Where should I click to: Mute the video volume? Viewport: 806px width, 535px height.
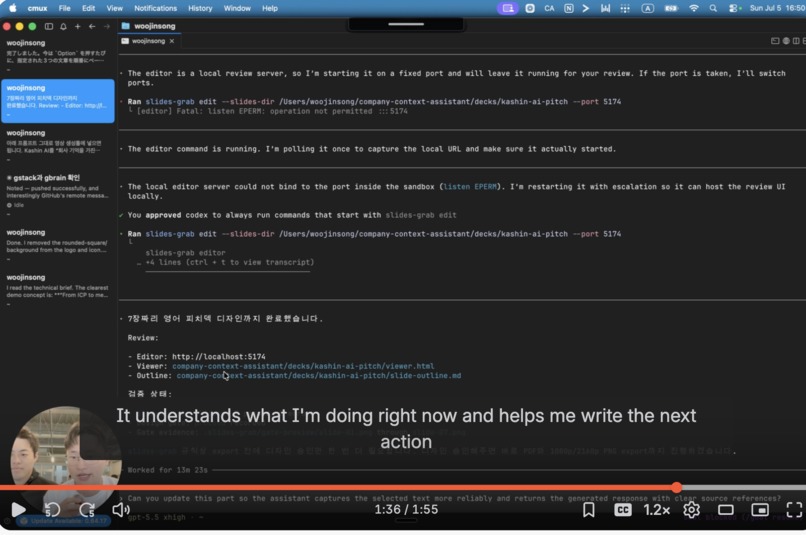[x=121, y=509]
